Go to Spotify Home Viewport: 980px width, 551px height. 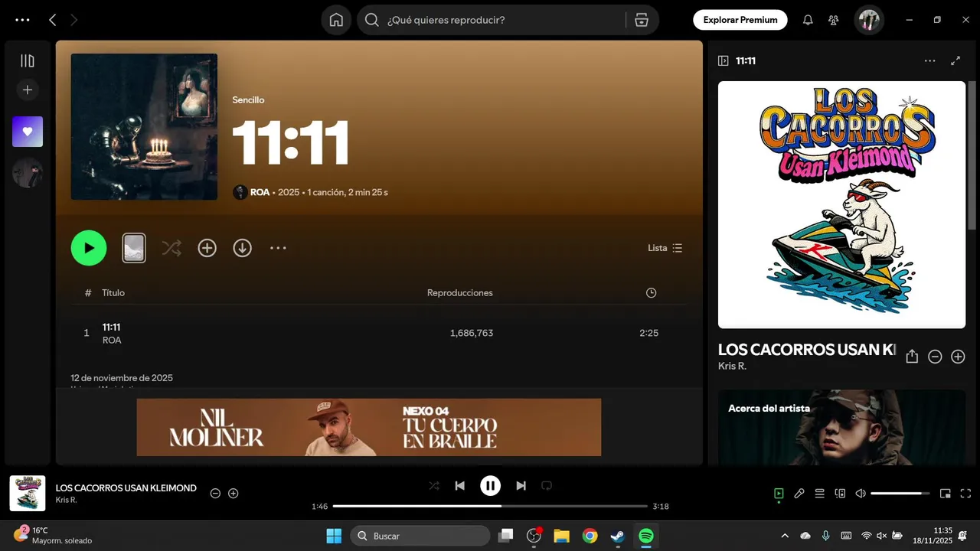(336, 20)
